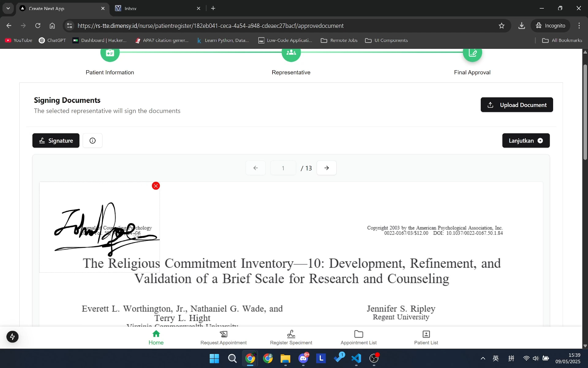The height and width of the screenshot is (368, 588).
Task: Remove the placed signature with red X
Action: click(x=156, y=186)
